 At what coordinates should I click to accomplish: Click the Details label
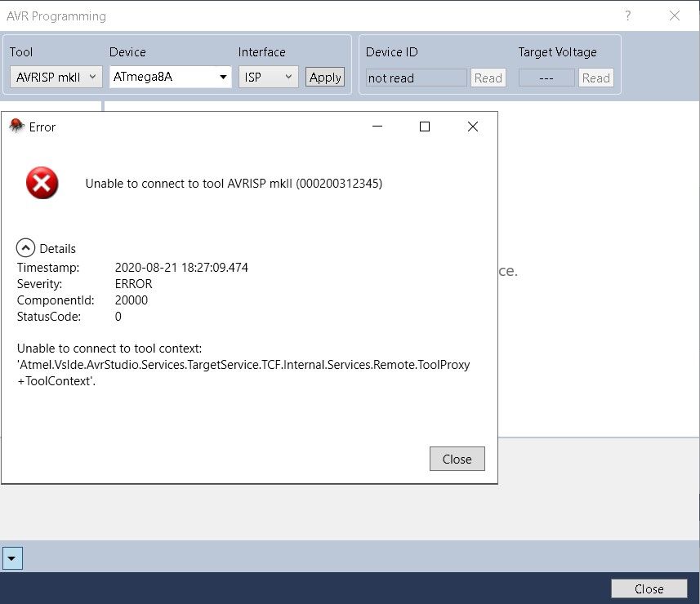click(x=58, y=248)
